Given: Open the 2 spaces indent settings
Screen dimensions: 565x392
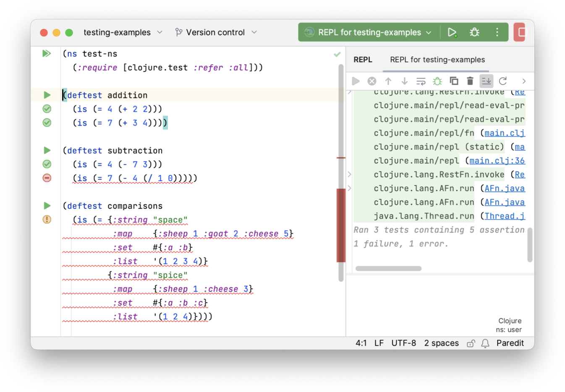Looking at the screenshot, I should (x=441, y=343).
